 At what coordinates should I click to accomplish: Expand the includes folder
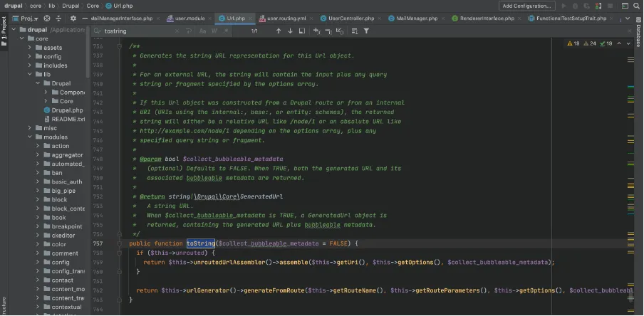coord(30,65)
